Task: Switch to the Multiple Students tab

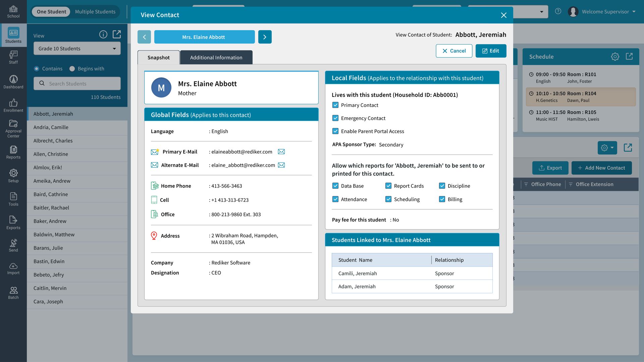Action: pyautogui.click(x=95, y=12)
